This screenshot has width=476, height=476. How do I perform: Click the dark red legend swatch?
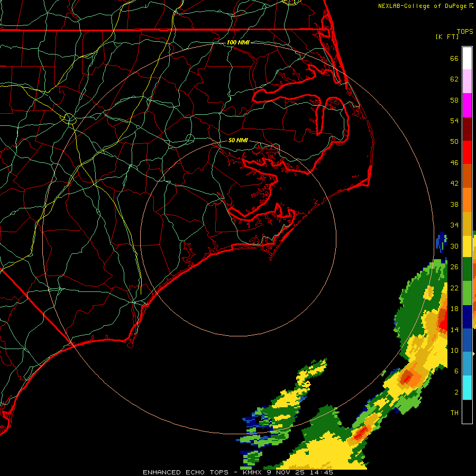pyautogui.click(x=467, y=129)
